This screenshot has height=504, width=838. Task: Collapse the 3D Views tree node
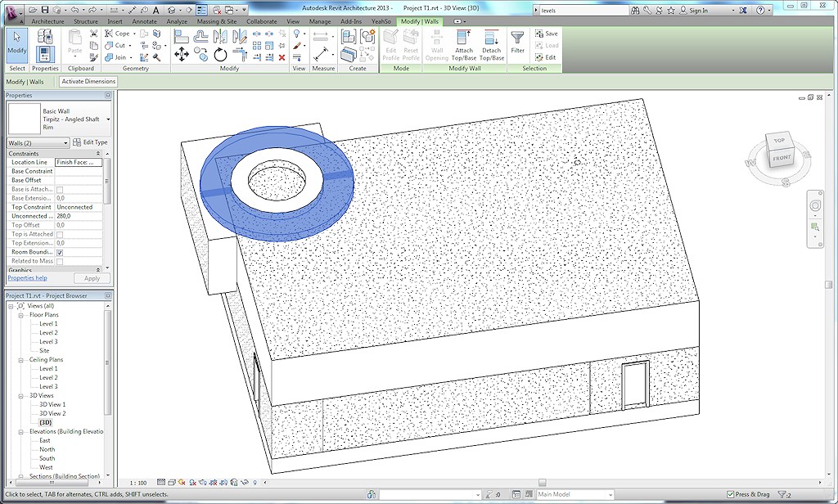click(x=22, y=396)
